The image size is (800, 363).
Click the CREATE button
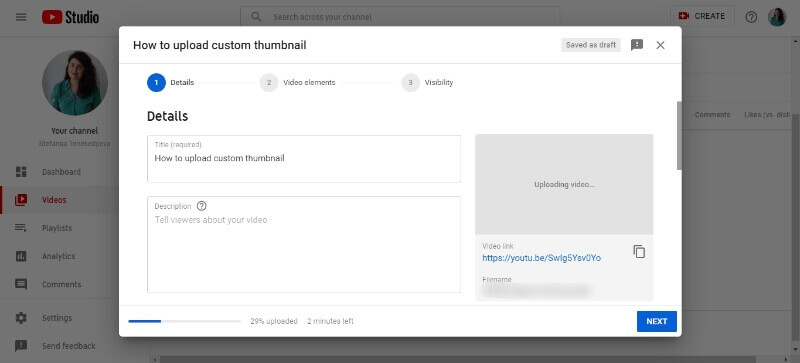702,16
